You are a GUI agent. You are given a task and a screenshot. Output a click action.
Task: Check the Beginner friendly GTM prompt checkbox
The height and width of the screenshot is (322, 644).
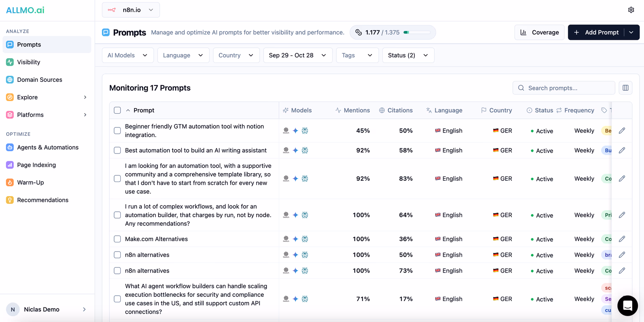(x=117, y=131)
